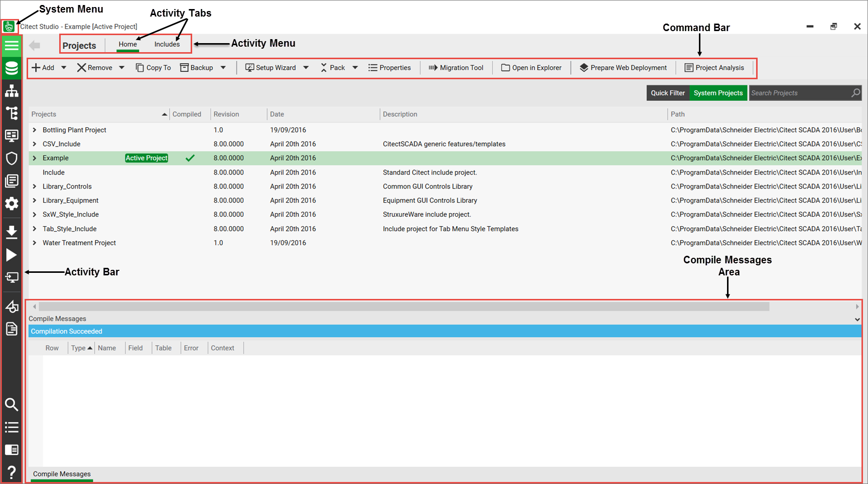The image size is (868, 484).
Task: Collapse the Compile Messages panel chevron
Action: pos(857,319)
